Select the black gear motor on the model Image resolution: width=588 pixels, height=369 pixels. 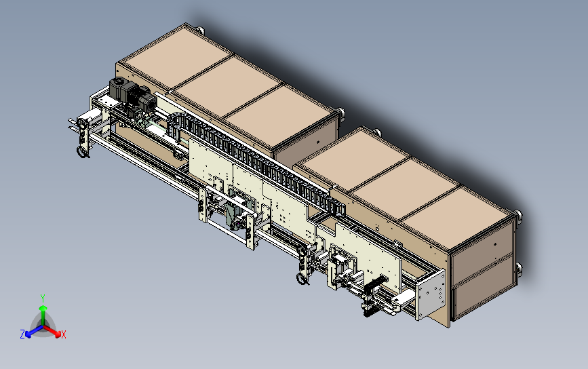point(132,94)
